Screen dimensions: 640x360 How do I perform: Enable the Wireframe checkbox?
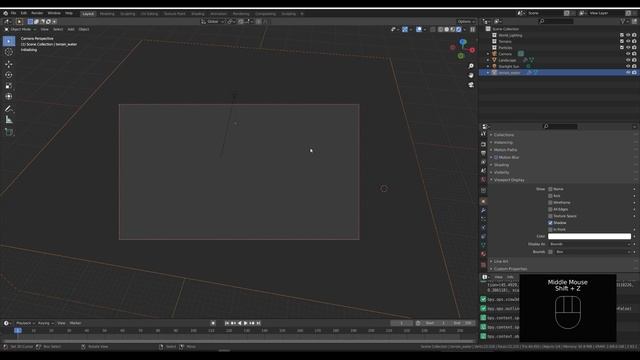point(550,202)
